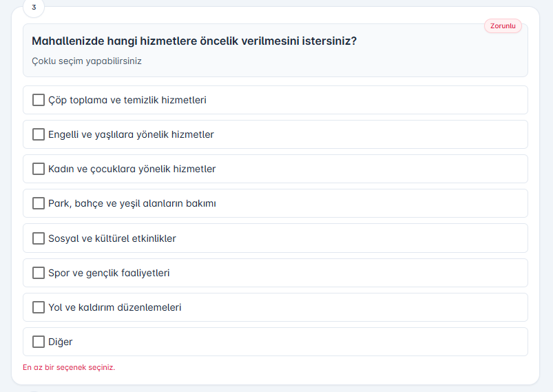
Task: Click the 'Park, bahçe ve yeşil alanların bakımı' text
Action: (132, 203)
